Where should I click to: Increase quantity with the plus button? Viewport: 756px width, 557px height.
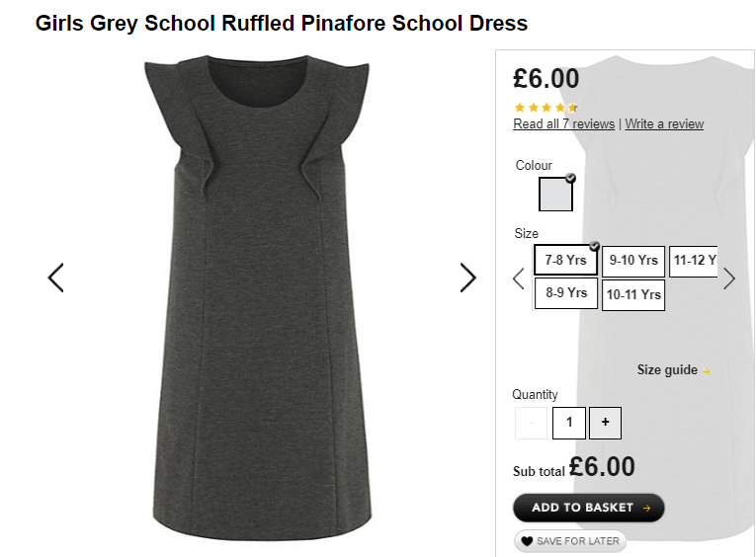coord(605,423)
